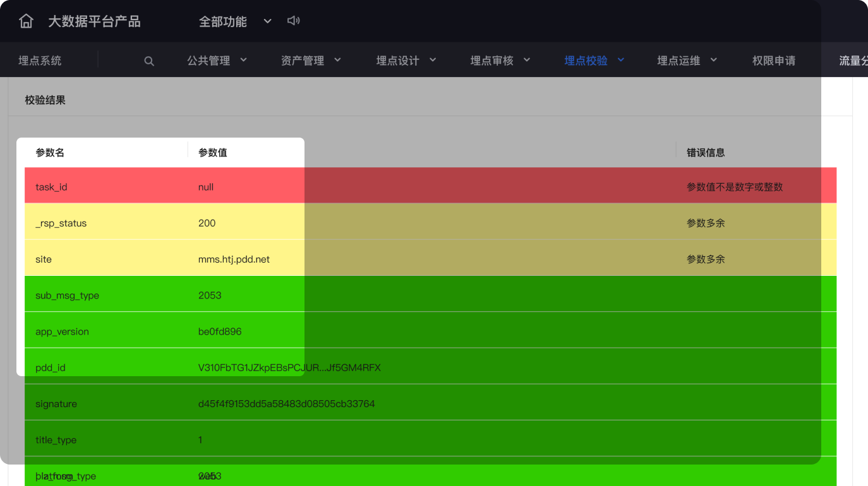Open the 全部功能 dropdown

click(x=235, y=21)
